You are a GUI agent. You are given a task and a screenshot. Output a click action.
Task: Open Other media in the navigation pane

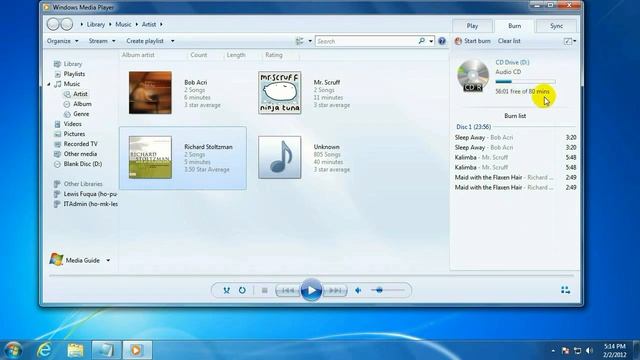click(x=80, y=154)
